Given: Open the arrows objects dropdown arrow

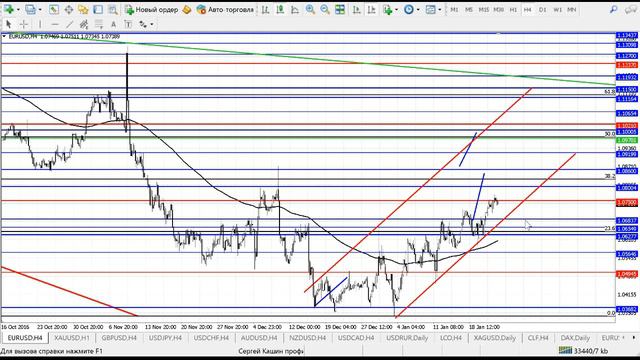Looking at the screenshot, I should [152, 24].
